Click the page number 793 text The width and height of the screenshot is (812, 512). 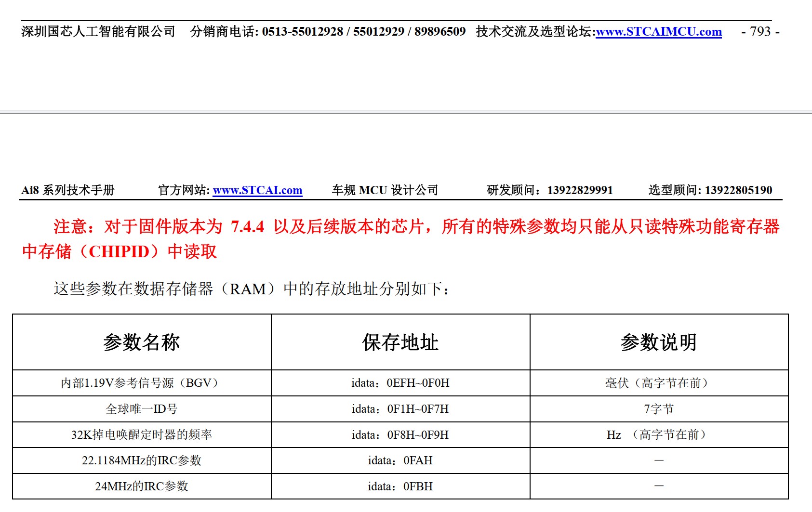pos(760,32)
